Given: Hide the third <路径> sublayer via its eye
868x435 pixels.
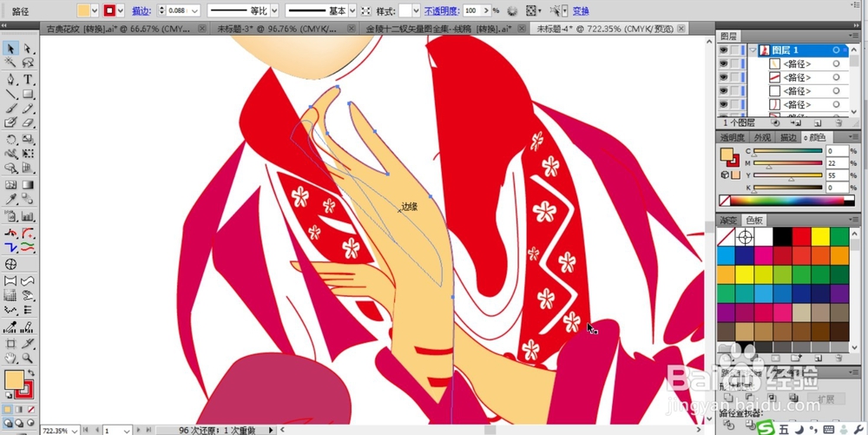Looking at the screenshot, I should click(724, 91).
